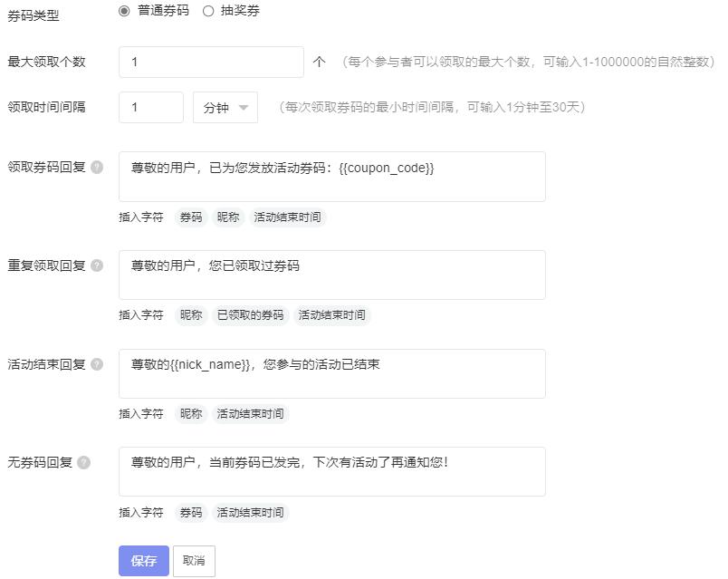Click the 最大领取个数 number input field
Image resolution: width=728 pixels, height=579 pixels.
point(210,63)
